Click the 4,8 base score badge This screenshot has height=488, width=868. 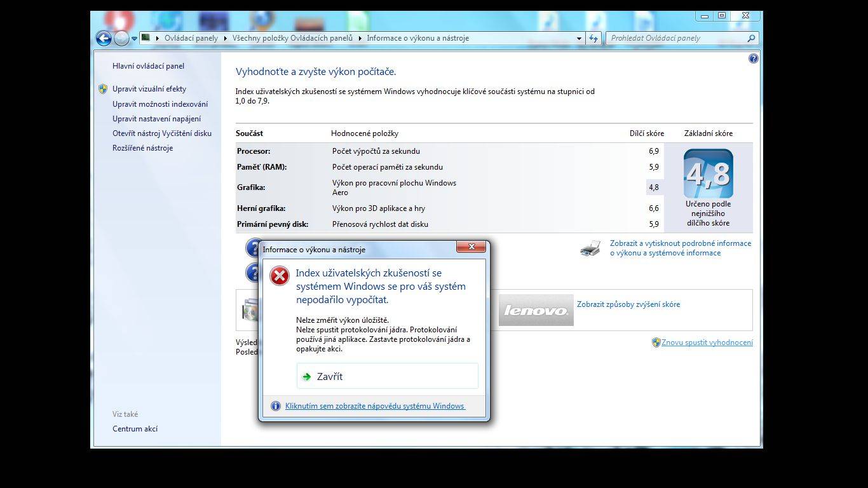pos(708,173)
